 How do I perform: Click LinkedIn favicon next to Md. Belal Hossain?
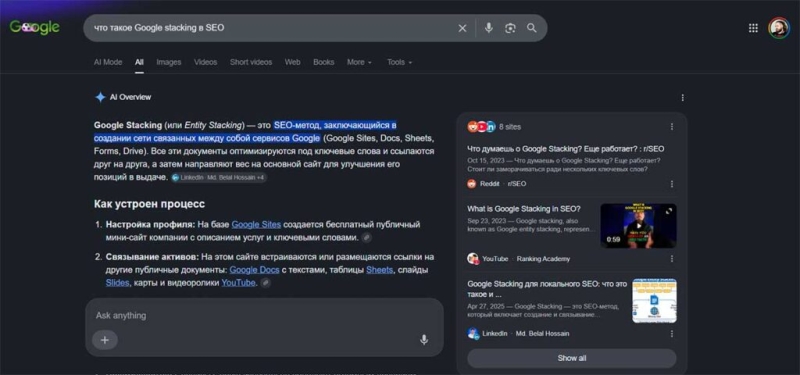pyautogui.click(x=472, y=334)
